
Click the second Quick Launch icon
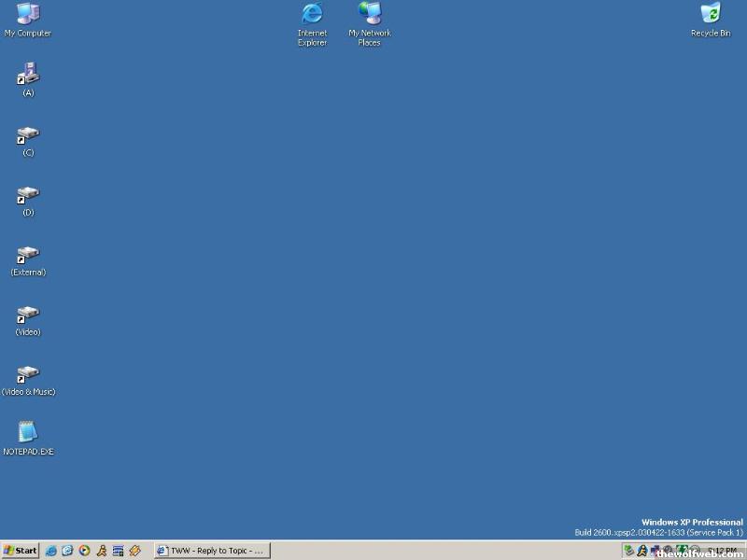pos(68,551)
